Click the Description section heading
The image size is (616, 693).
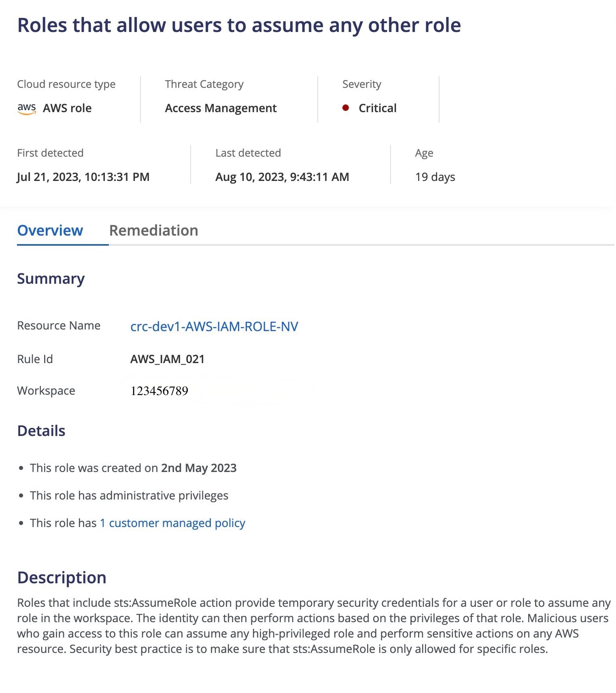coord(62,577)
